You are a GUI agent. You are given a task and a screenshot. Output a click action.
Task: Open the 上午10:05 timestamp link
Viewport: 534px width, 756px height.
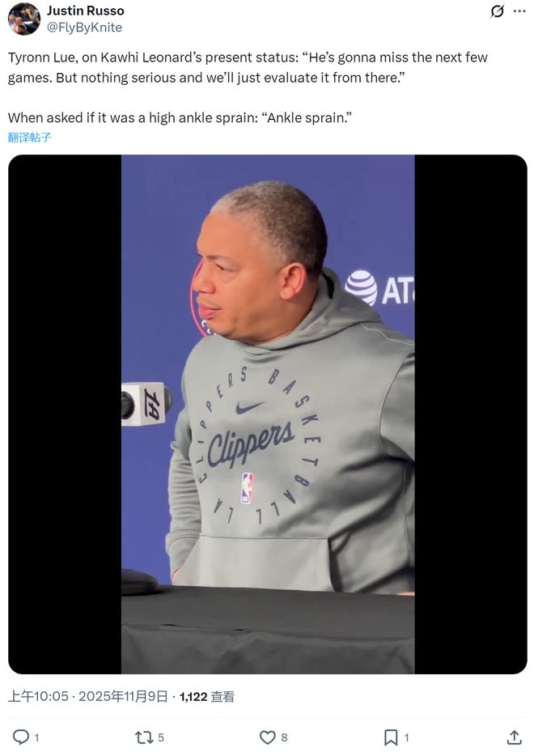(38, 696)
